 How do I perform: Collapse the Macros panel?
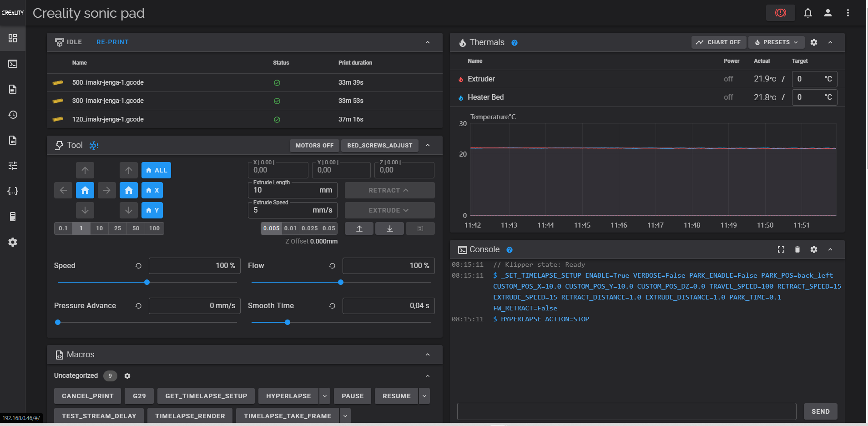[427, 355]
